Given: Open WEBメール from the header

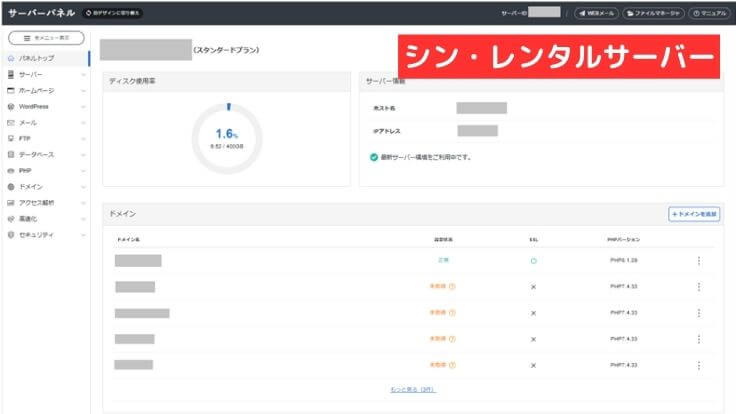Looking at the screenshot, I should (x=597, y=13).
